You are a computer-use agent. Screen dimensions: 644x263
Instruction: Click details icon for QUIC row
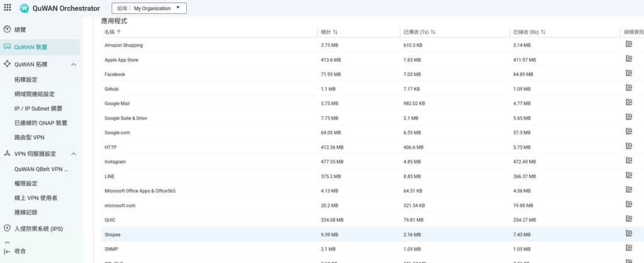[x=628, y=219]
